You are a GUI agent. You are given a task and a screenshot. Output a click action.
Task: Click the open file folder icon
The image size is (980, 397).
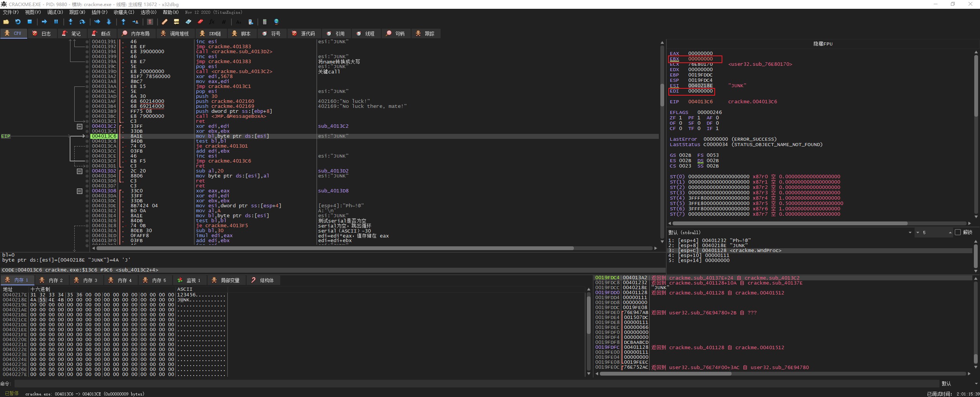click(6, 22)
